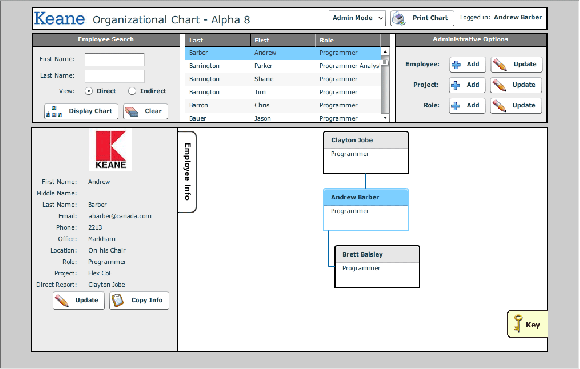Screen dimensions: 580x369
Task: Click the key icon on Key tab
Action: tap(518, 324)
